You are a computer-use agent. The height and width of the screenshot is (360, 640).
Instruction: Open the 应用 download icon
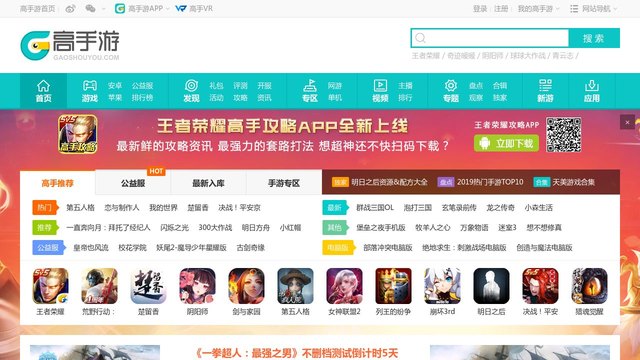pos(591,85)
